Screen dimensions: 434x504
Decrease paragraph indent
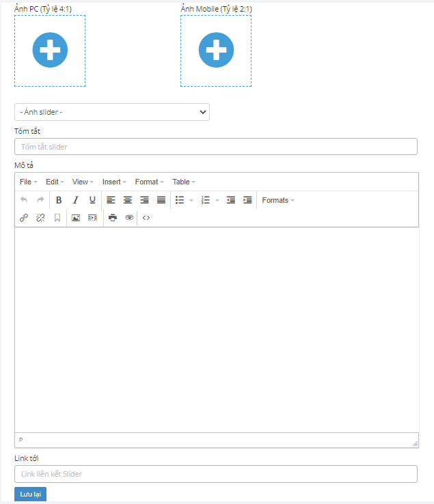[x=231, y=200]
